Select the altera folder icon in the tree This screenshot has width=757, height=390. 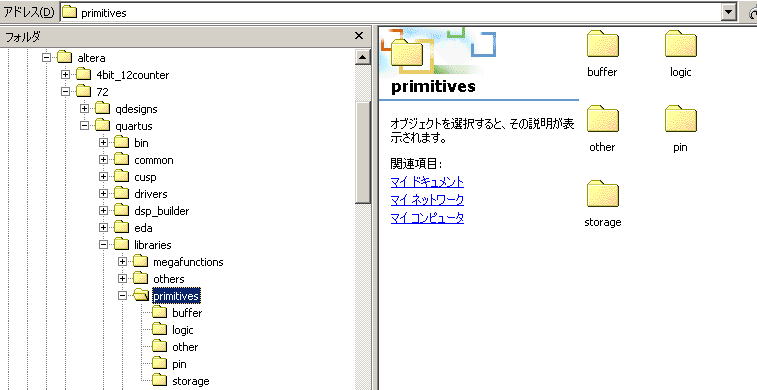tap(65, 57)
